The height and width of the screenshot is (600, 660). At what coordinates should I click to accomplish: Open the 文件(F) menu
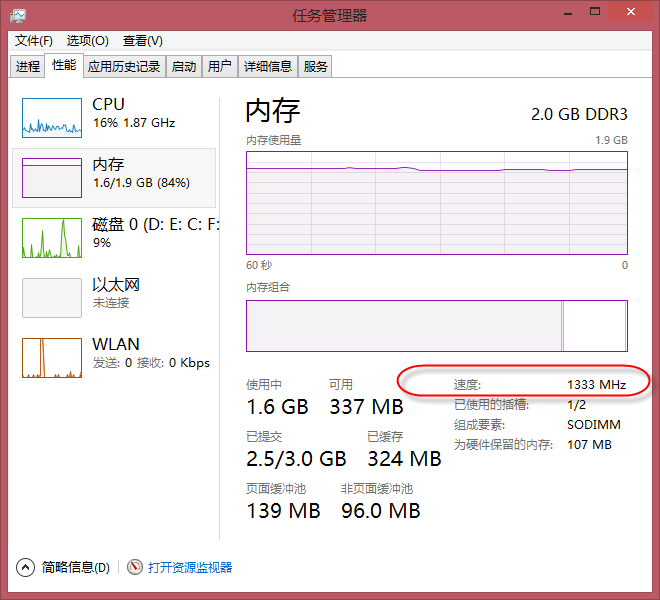click(x=34, y=41)
